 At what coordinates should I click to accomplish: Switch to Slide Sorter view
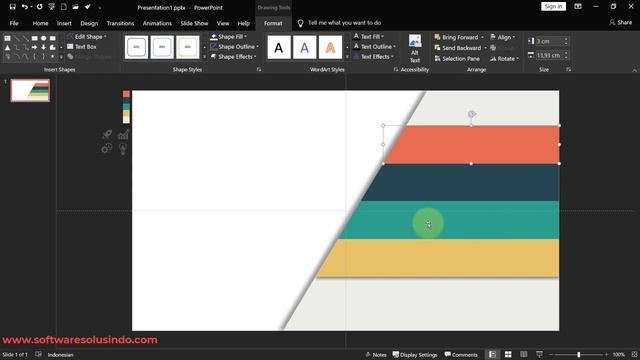(x=508, y=354)
